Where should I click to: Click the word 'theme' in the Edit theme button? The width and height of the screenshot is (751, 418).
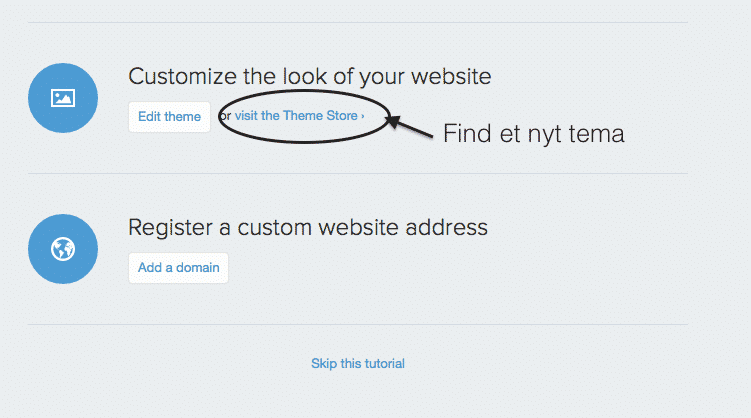[182, 116]
